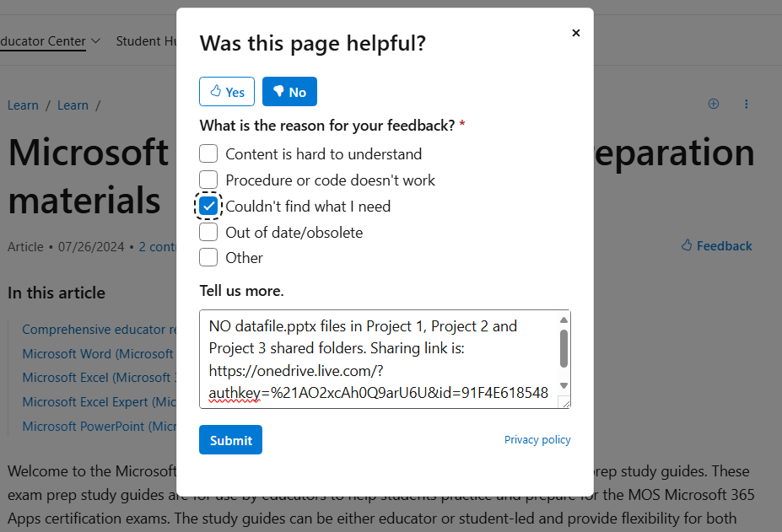Screen dimensions: 782x532
Task: Uncheck 'Couldn't find what I need'
Action: pos(208,205)
